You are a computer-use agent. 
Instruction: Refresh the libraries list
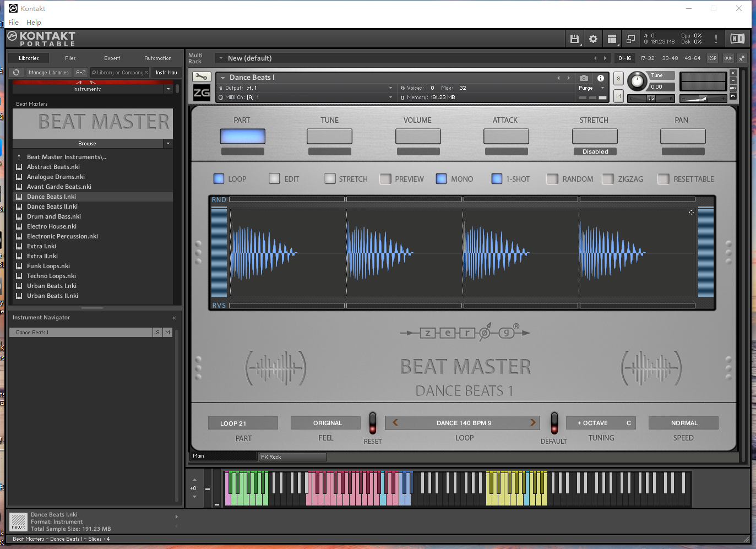[17, 72]
